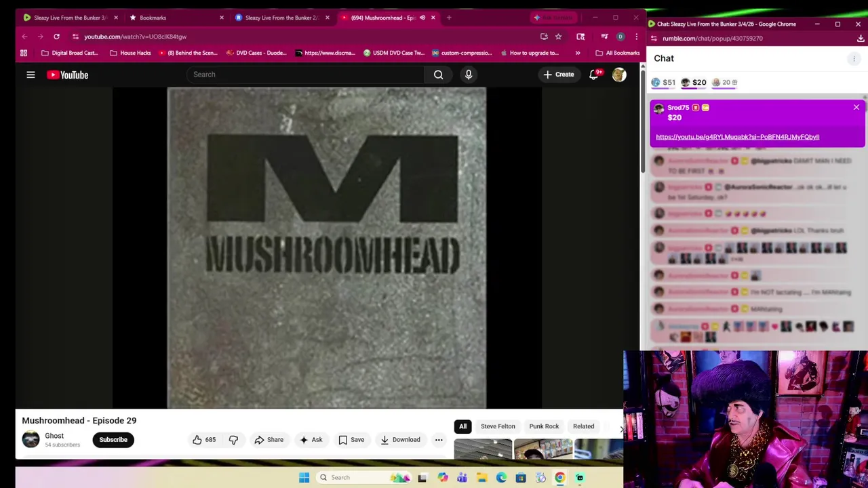Open Behind the Scen... bookmark

click(189, 53)
